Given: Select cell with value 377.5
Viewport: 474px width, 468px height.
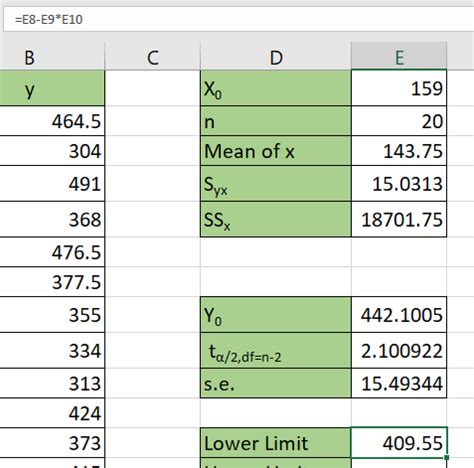Looking at the screenshot, I should (52, 282).
